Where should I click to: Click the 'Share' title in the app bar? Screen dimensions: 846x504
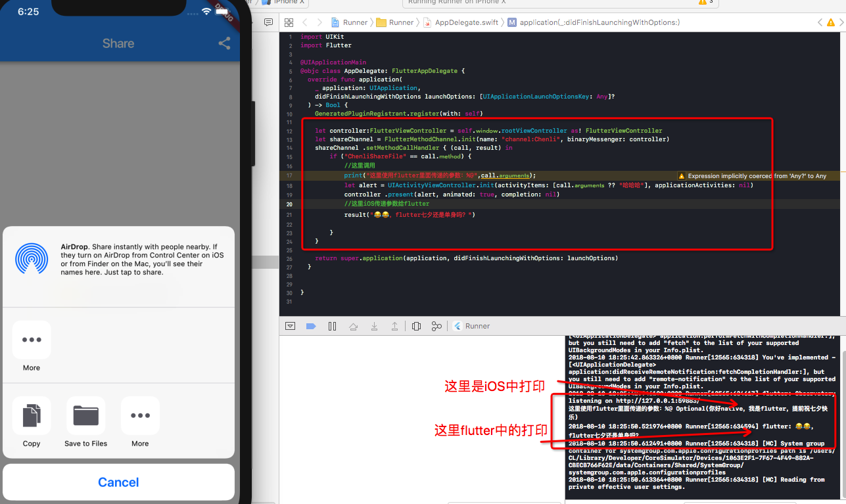[x=118, y=43]
